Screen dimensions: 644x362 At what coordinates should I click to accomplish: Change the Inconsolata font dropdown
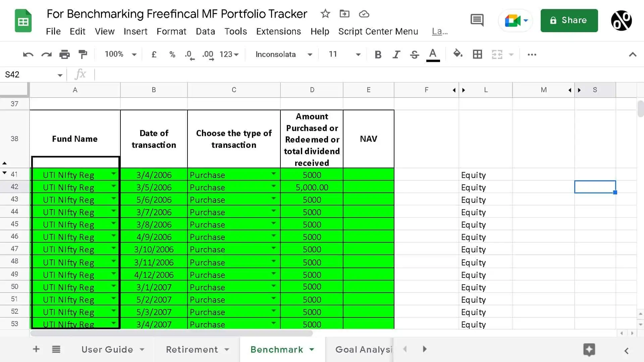tap(284, 54)
